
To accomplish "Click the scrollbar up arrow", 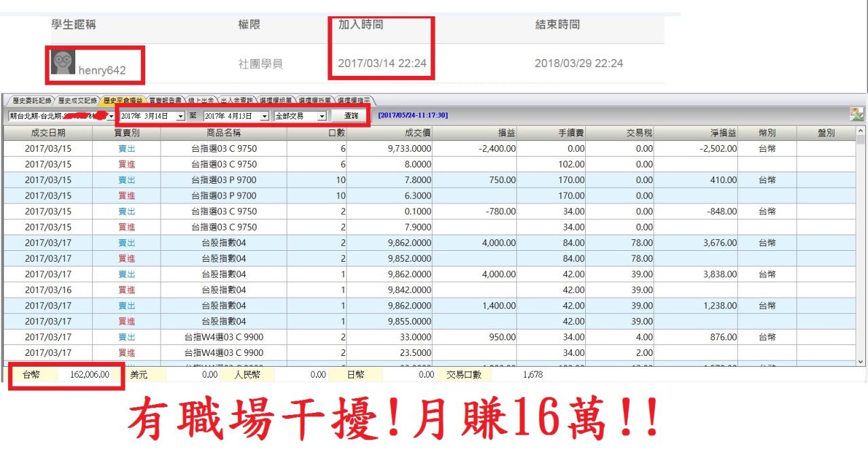I will (x=861, y=131).
